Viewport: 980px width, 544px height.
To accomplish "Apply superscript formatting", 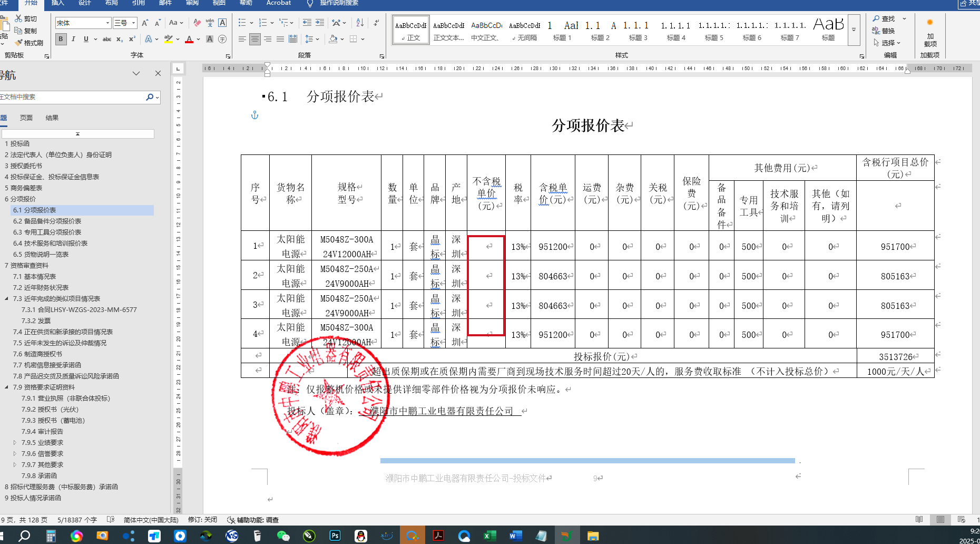I will point(132,39).
